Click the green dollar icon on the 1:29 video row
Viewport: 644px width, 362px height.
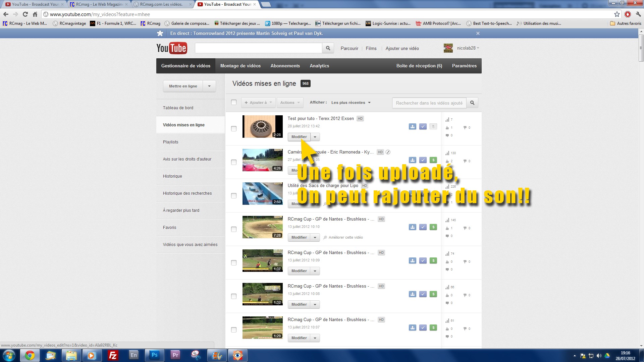pos(433,328)
